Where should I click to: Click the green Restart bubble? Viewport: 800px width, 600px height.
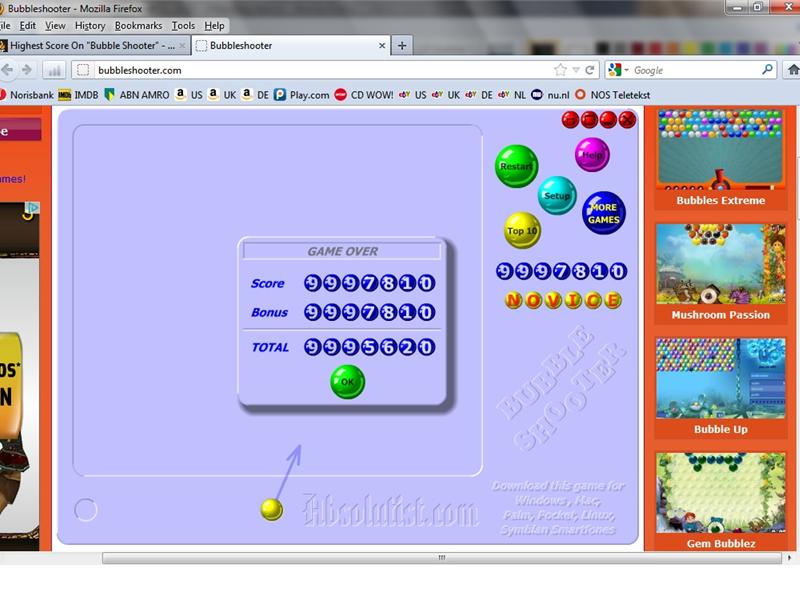pos(516,166)
